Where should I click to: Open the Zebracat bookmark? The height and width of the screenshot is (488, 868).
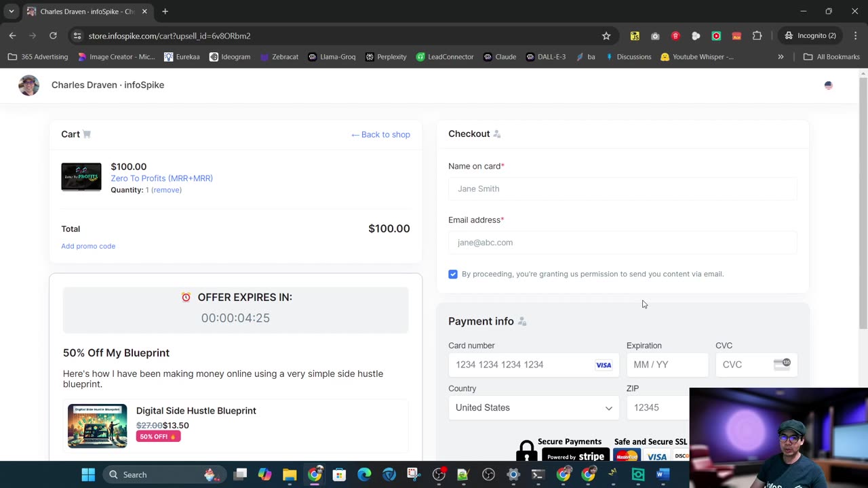279,57
